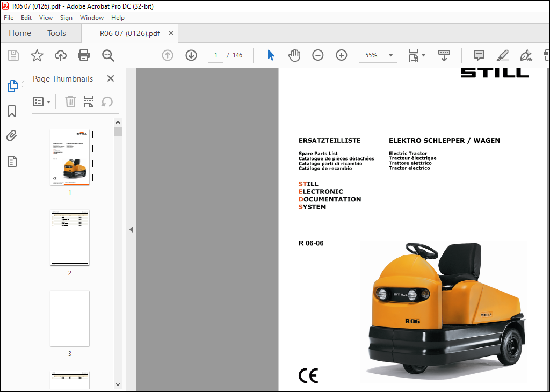
Task: Close the Page Thumbnails panel
Action: [x=111, y=78]
